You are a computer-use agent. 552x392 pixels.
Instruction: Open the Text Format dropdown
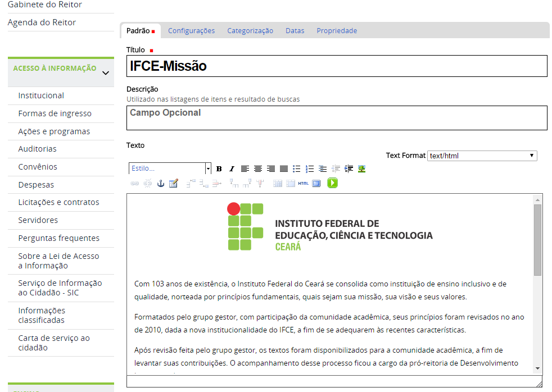click(x=482, y=156)
